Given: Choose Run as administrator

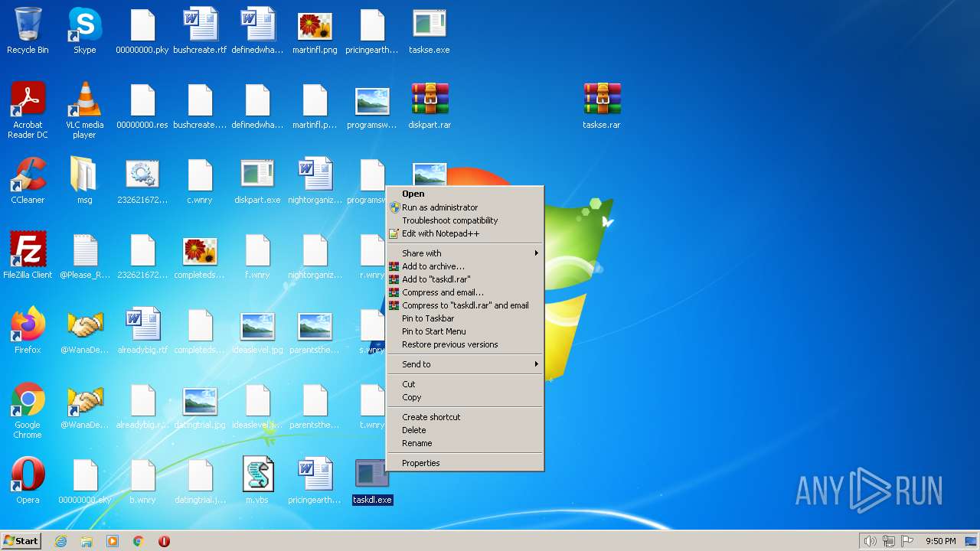Looking at the screenshot, I should (465, 207).
